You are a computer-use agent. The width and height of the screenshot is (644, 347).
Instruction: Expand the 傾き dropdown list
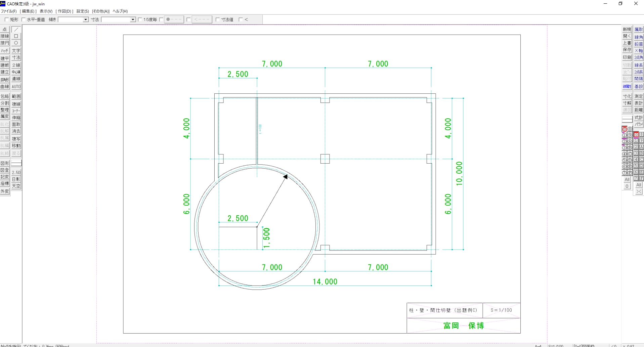[86, 20]
